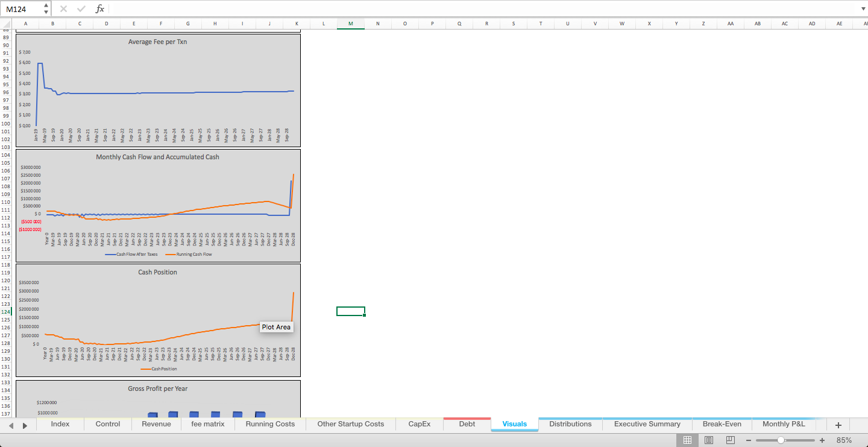The width and height of the screenshot is (868, 447).
Task: Switch to the Distributions sheet
Action: point(570,424)
